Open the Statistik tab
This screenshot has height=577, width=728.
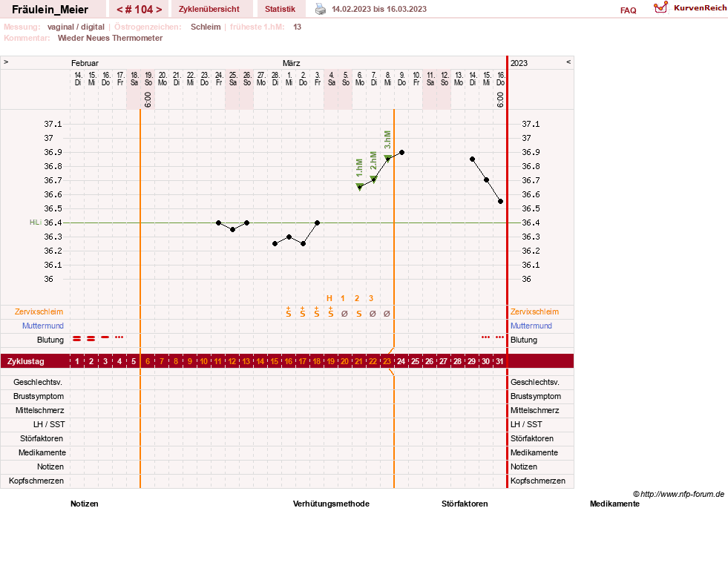click(280, 9)
